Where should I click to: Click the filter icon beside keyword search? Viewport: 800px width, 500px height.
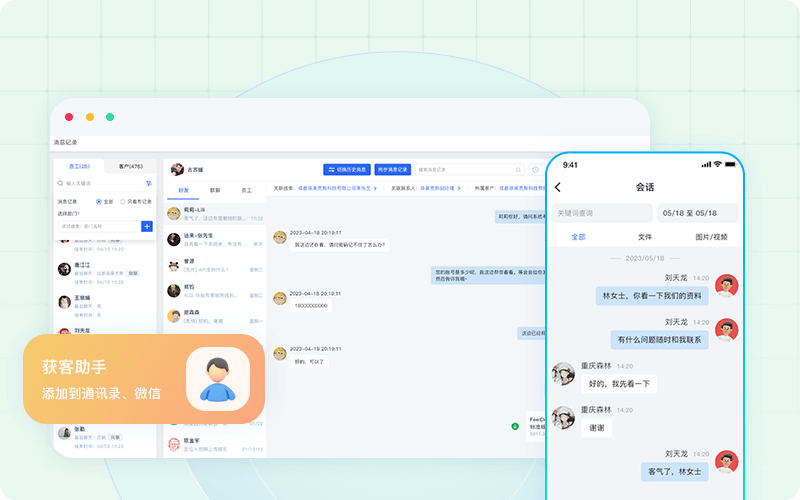(x=148, y=183)
